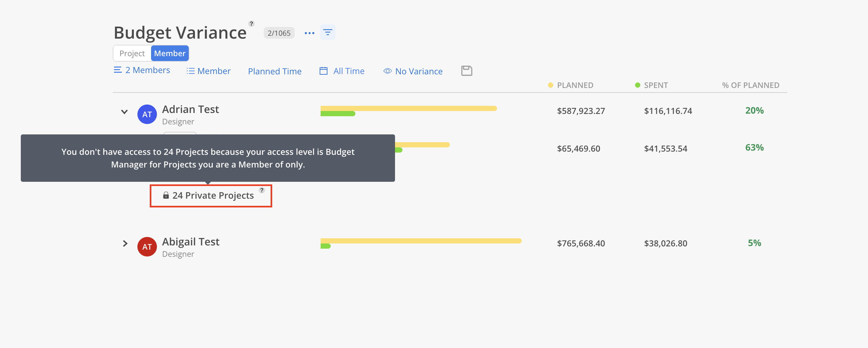Screen dimensions: 868x348
Task: Click Abigail Test's 5% value
Action: [754, 243]
